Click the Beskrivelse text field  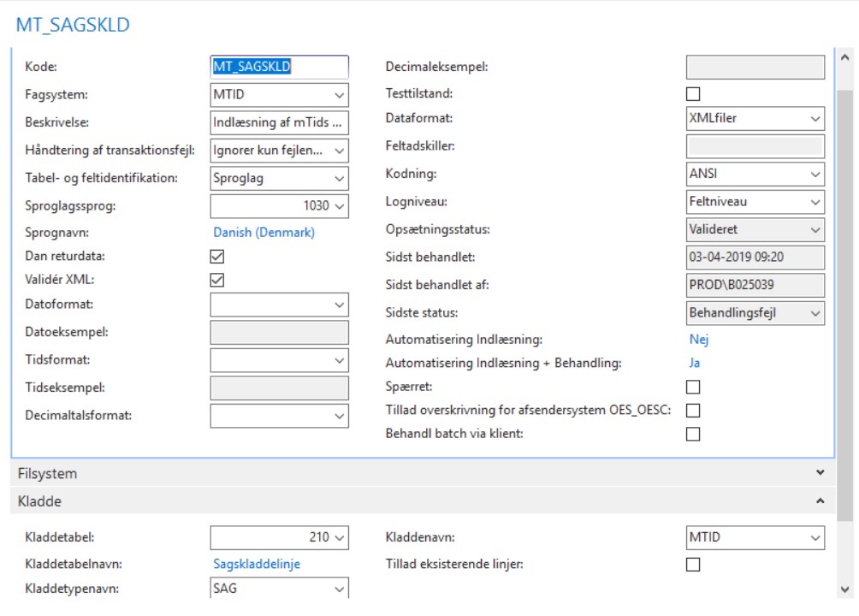coord(279,122)
